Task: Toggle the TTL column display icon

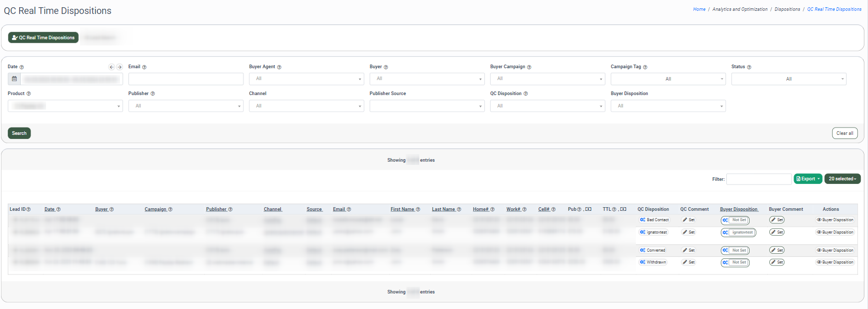Action: click(x=623, y=209)
